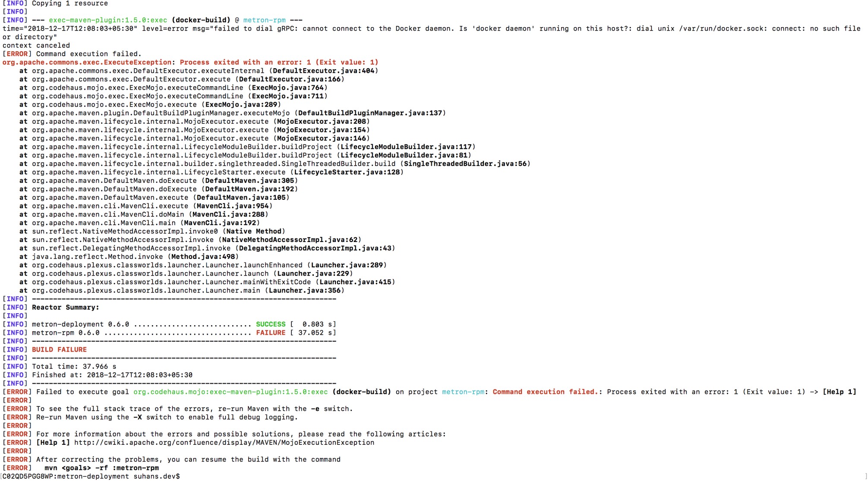Click the BUILD FAILURE text
Screen dimensions: 868x481
pos(59,349)
